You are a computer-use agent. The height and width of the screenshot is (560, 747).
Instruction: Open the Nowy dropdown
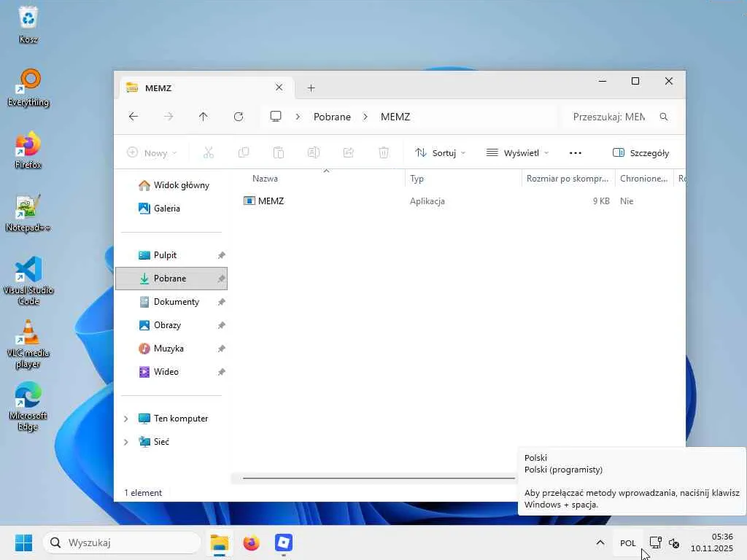pos(152,153)
